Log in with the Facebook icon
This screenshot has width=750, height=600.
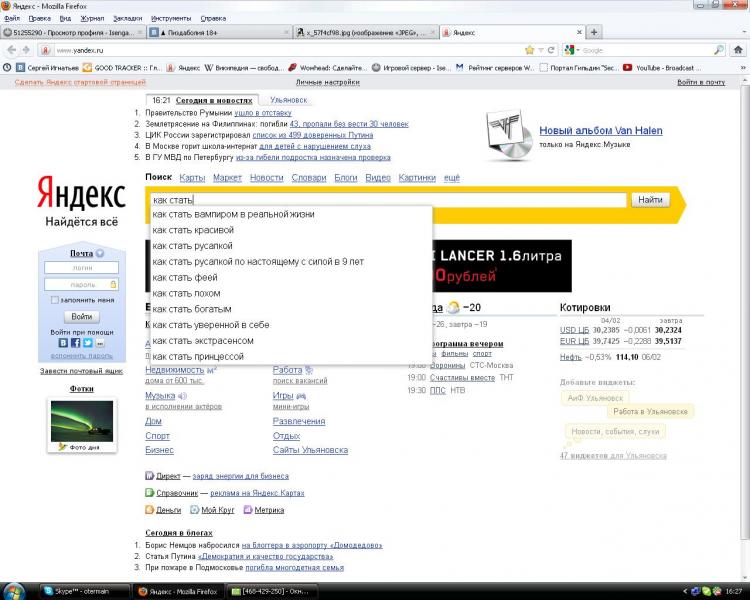click(x=76, y=343)
